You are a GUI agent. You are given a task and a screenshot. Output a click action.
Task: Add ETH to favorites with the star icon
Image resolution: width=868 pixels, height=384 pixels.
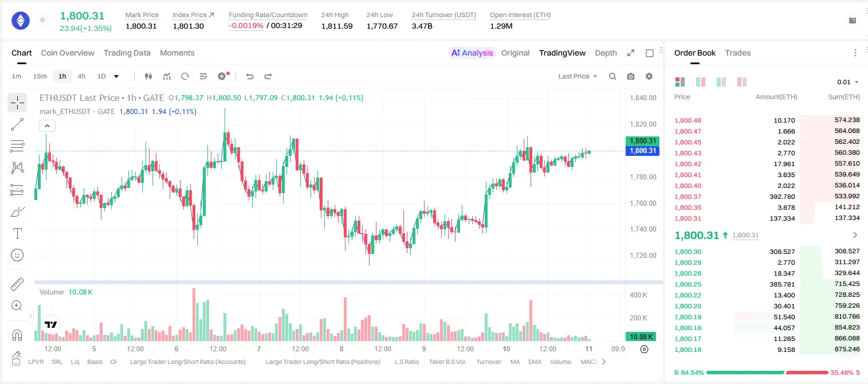[42, 20]
